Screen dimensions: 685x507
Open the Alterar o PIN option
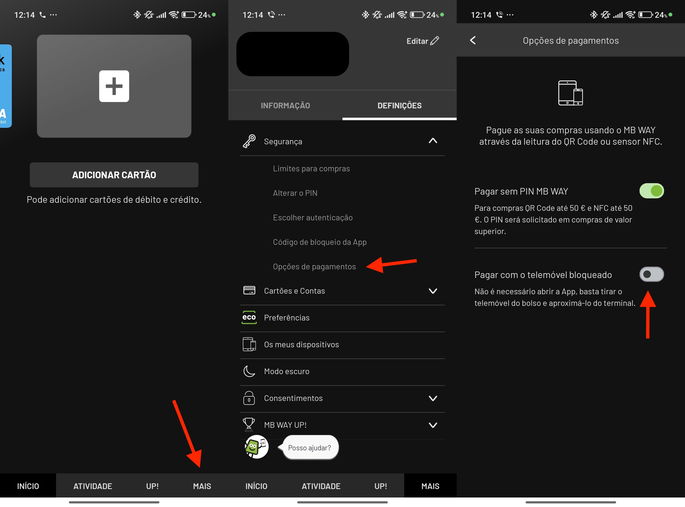pos(297,193)
